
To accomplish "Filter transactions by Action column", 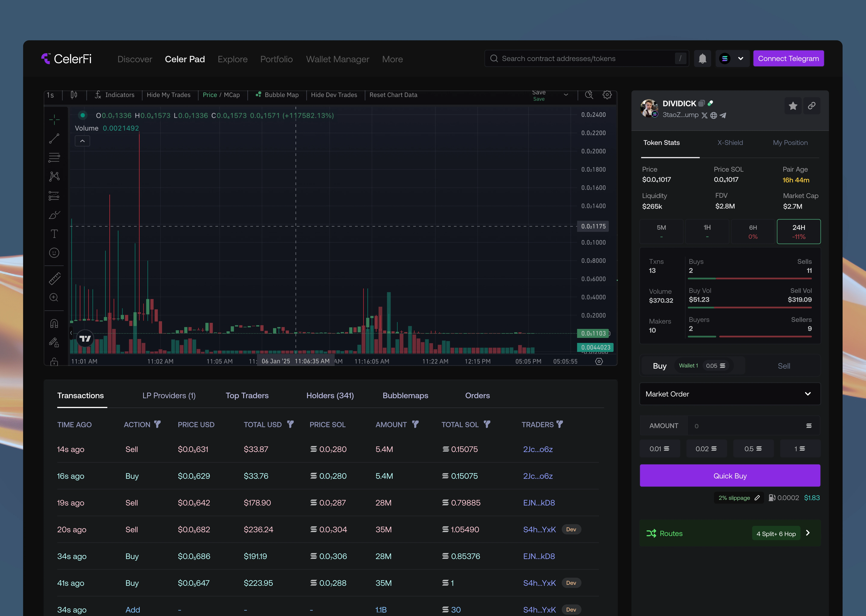I will tap(157, 424).
